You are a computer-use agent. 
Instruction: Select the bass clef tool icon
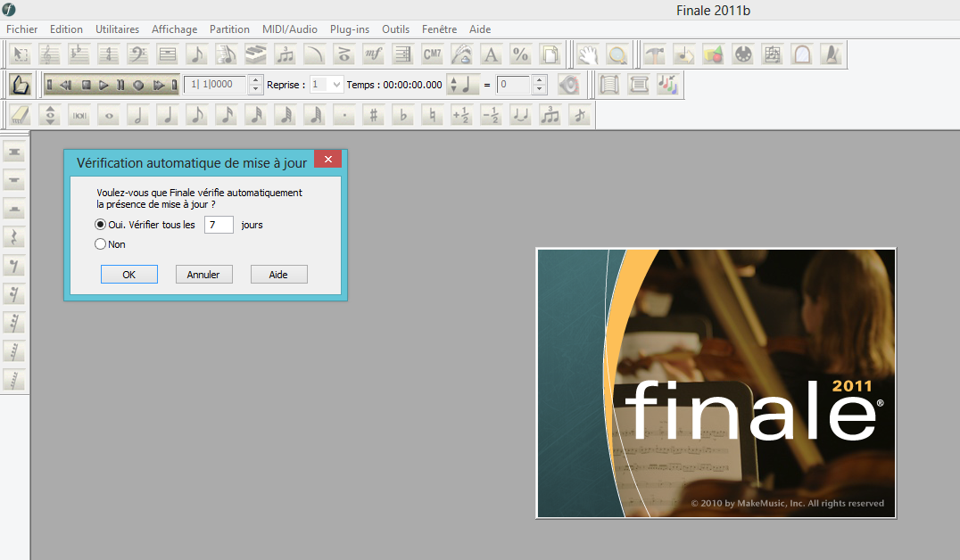(137, 54)
